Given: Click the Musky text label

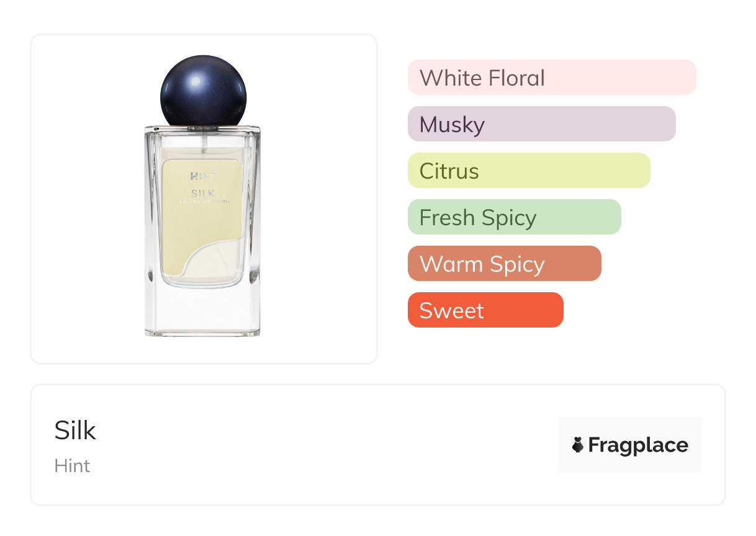Looking at the screenshot, I should 452,125.
